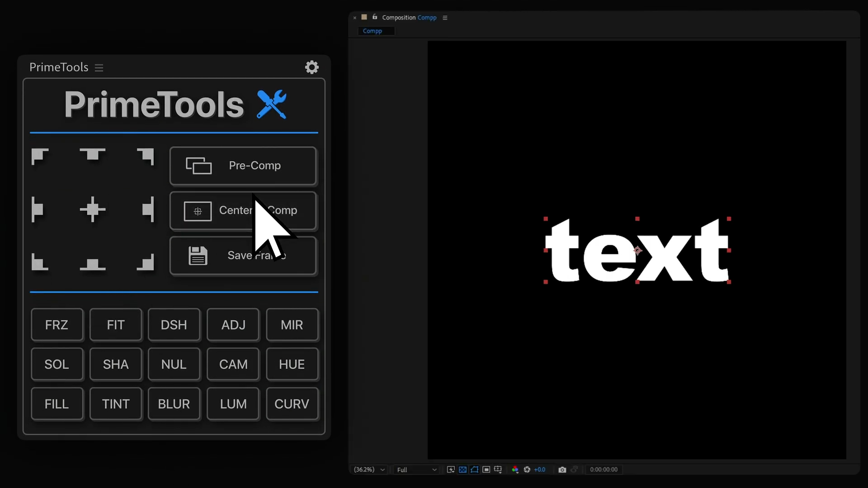Take a snapshot with the camera icon
This screenshot has width=868, height=488.
pos(562,470)
